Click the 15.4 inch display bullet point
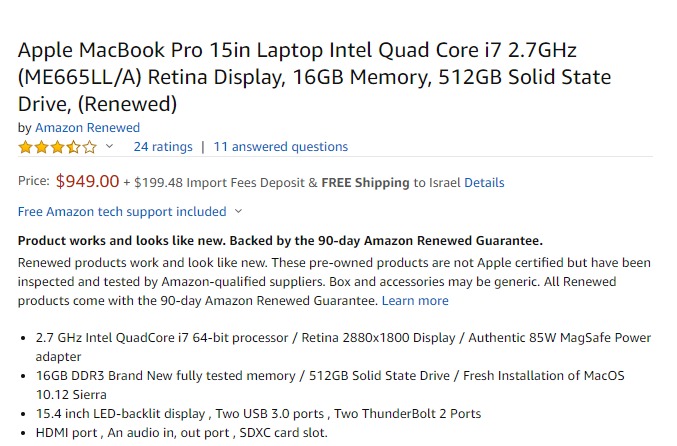 coord(258,414)
